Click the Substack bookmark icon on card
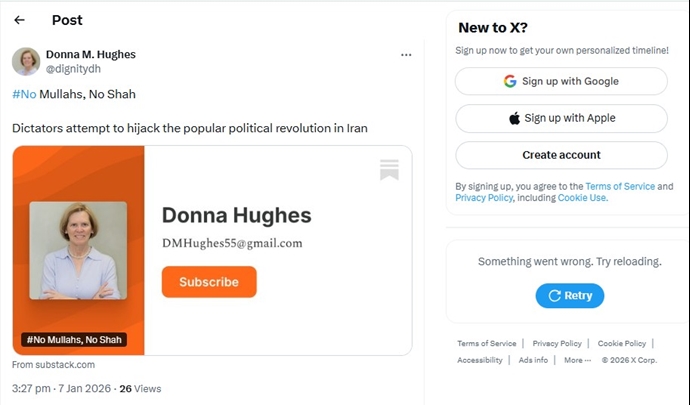This screenshot has height=405, width=690. pos(389,170)
